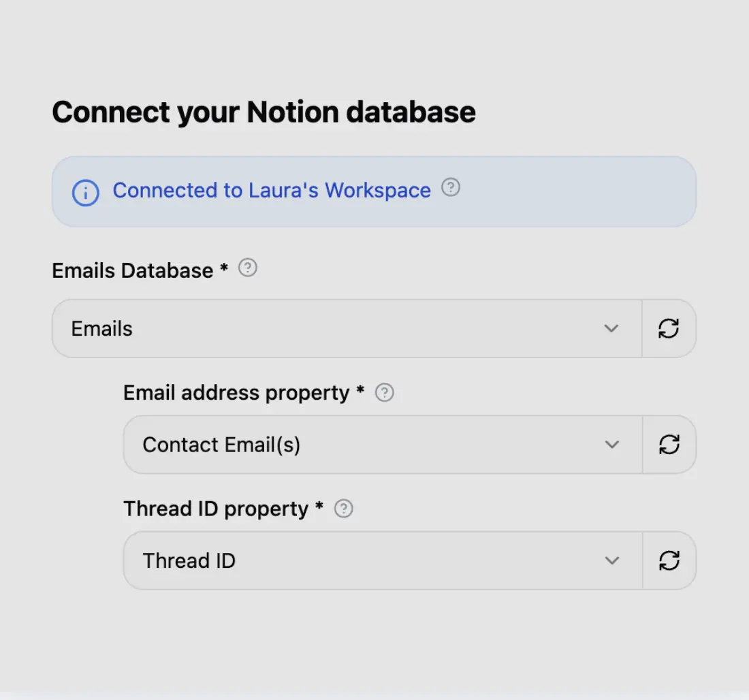The height and width of the screenshot is (700, 749).
Task: Click the help icon beside Thread ID property
Action: pyautogui.click(x=344, y=508)
